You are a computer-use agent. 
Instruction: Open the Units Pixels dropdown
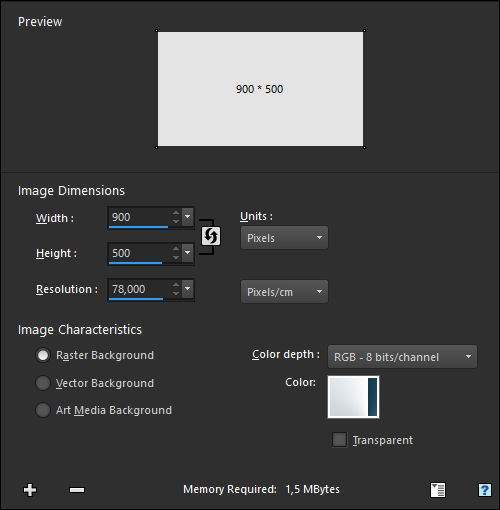(284, 238)
